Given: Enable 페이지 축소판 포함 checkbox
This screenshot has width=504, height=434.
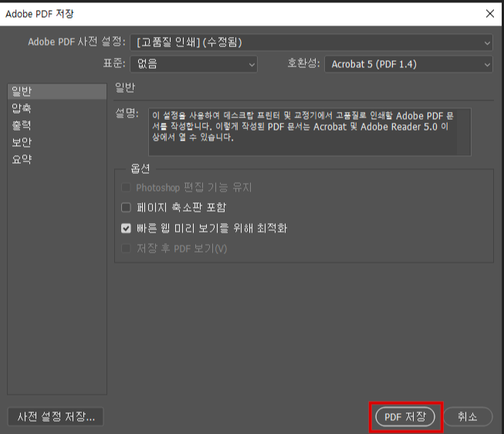Looking at the screenshot, I should click(x=126, y=208).
